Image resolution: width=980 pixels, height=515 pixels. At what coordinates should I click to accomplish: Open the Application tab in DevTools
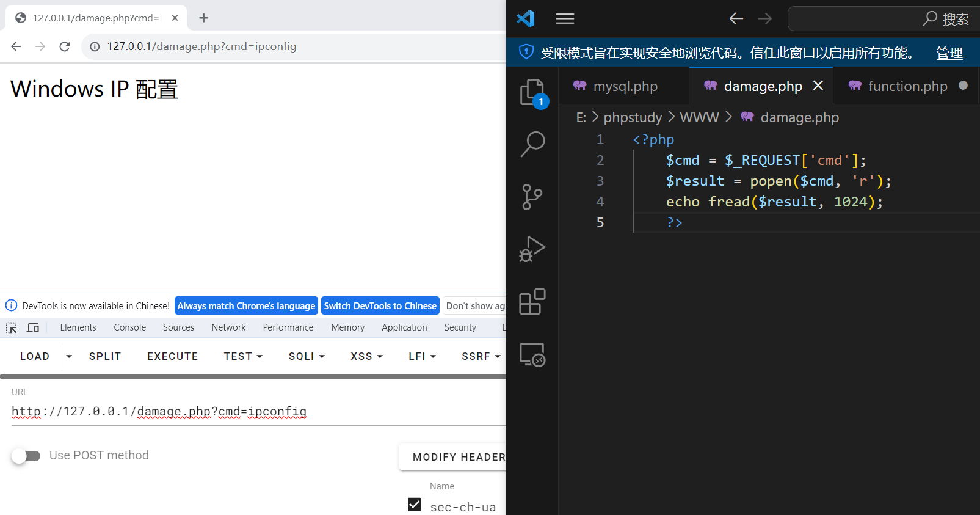(404, 327)
